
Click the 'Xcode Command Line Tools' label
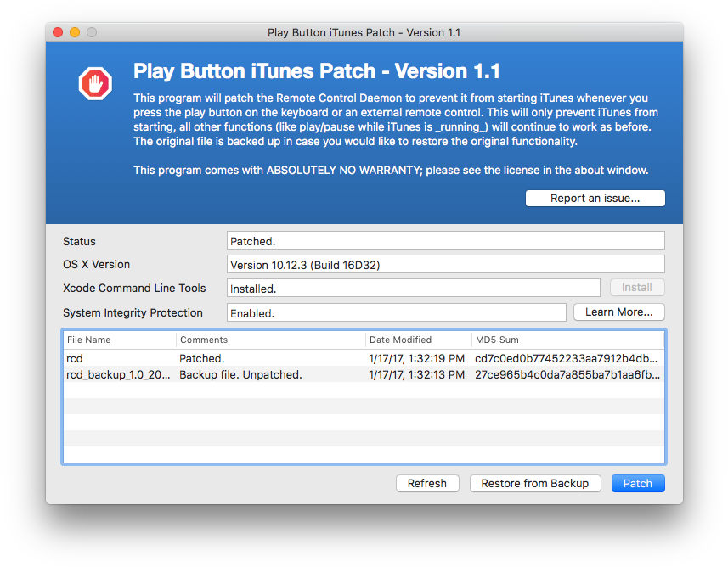click(134, 288)
